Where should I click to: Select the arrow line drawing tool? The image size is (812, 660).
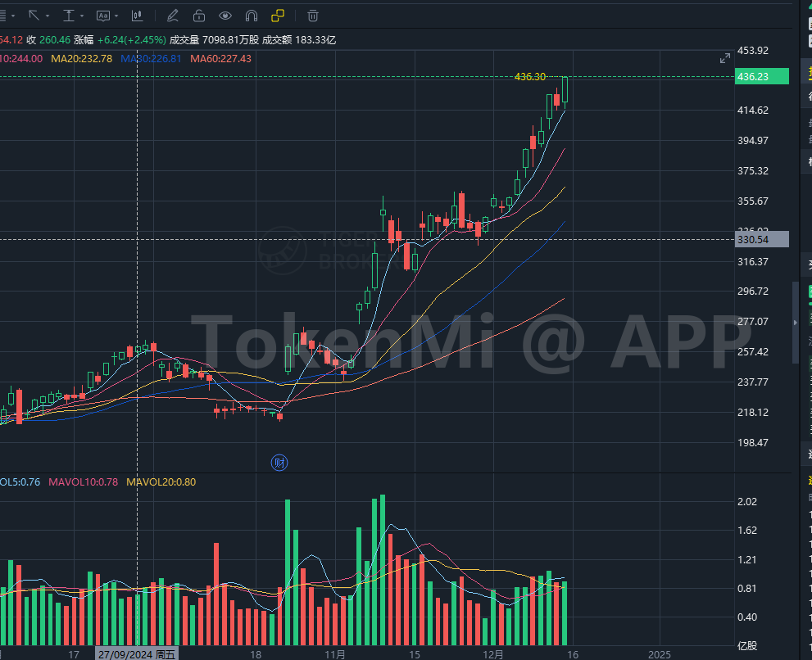coord(34,15)
